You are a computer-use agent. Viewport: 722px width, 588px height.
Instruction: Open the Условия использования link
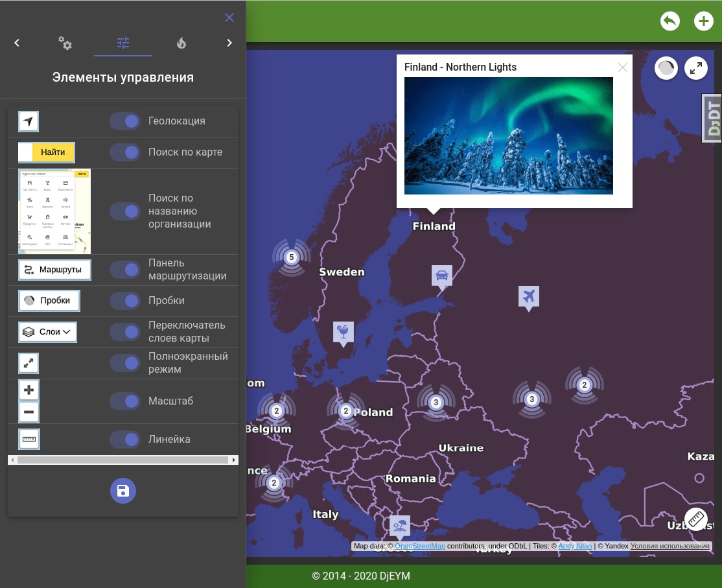670,546
